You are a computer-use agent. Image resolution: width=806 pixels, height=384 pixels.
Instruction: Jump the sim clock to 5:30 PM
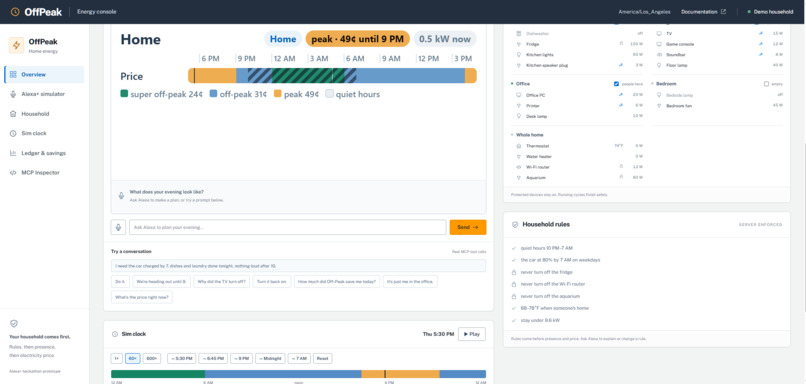point(181,358)
